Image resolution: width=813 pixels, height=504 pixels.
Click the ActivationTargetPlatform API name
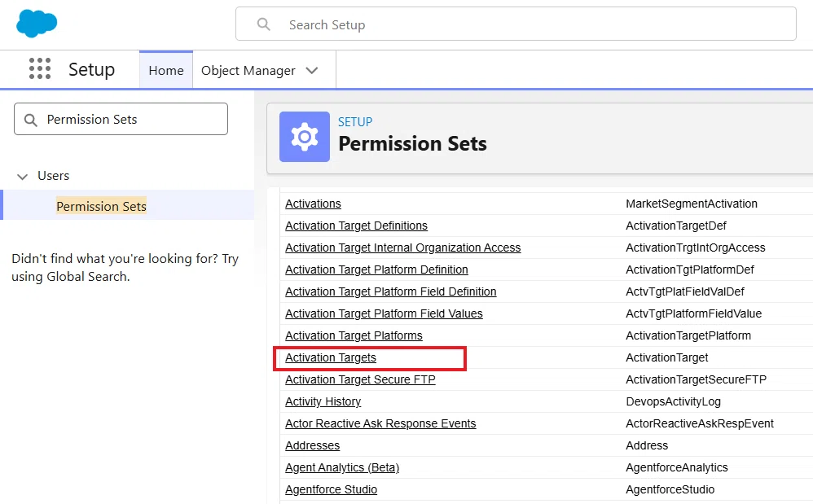pos(688,335)
